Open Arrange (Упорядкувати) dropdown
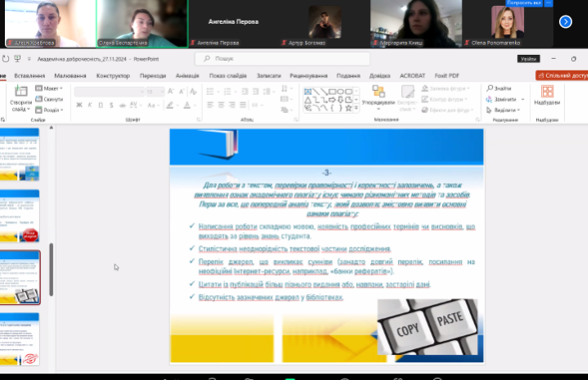This screenshot has height=380, width=588. [378, 98]
